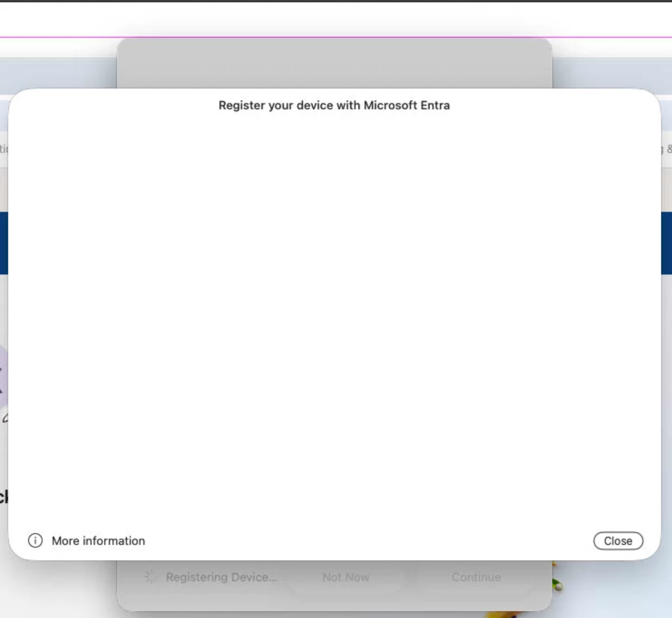This screenshot has height=618, width=672.
Task: Click Not Now in the background dialog
Action: [346, 577]
